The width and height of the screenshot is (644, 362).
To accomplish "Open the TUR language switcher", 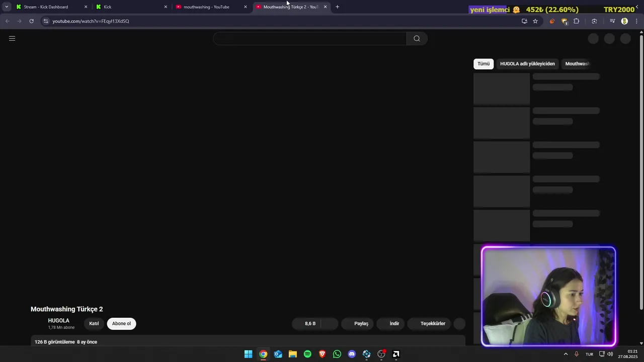I will pyautogui.click(x=589, y=354).
